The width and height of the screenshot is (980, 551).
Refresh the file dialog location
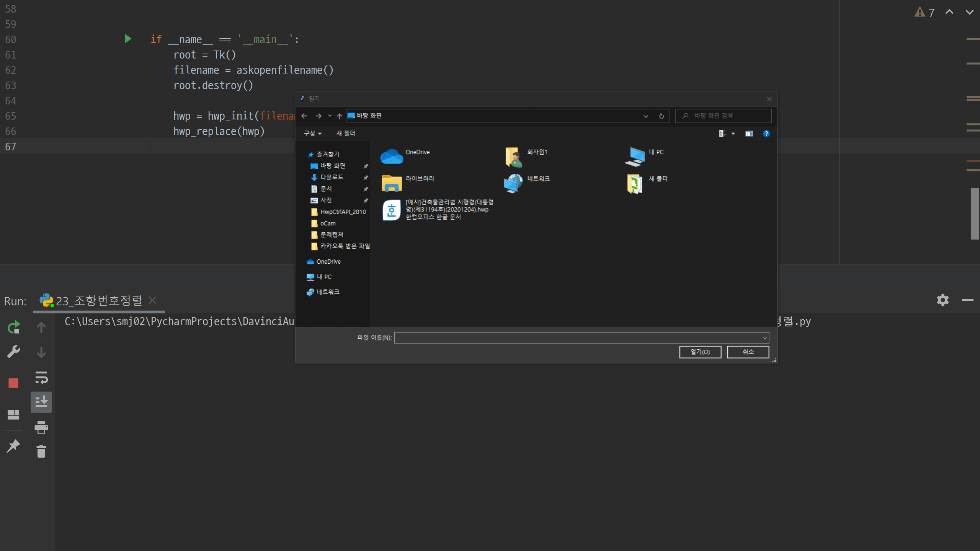661,116
